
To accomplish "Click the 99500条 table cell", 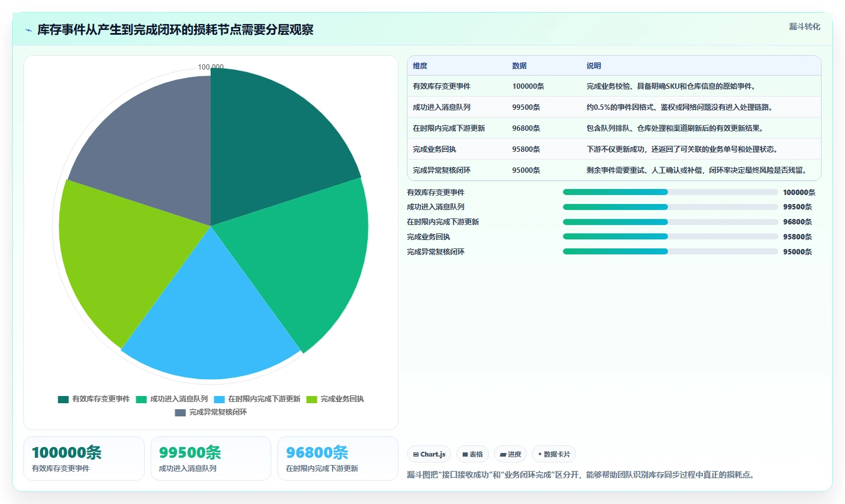I will click(526, 107).
